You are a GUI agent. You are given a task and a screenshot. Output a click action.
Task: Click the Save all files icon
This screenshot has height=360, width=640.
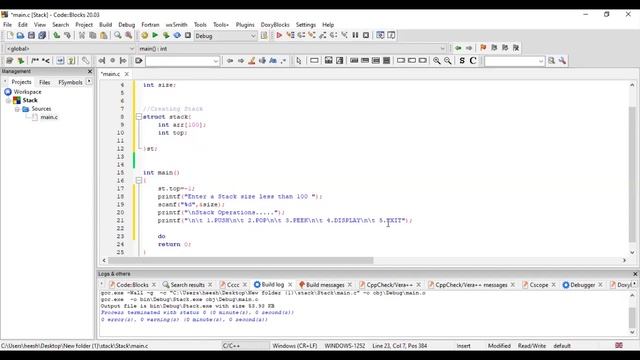[42, 36]
